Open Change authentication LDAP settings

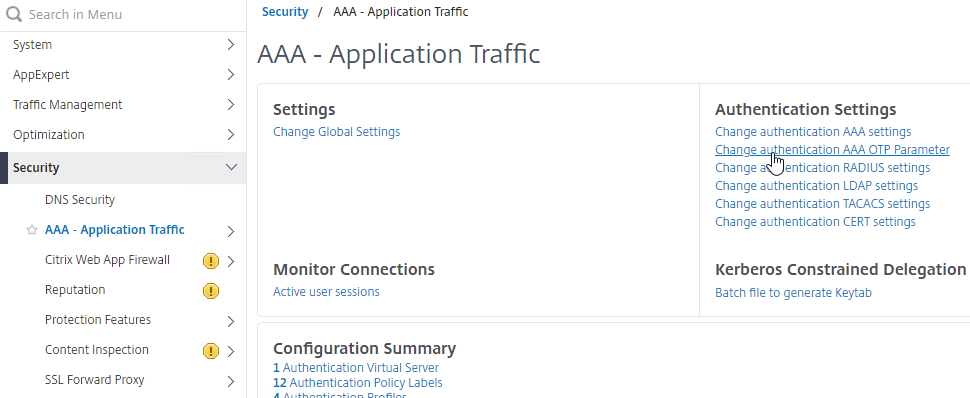click(x=817, y=186)
